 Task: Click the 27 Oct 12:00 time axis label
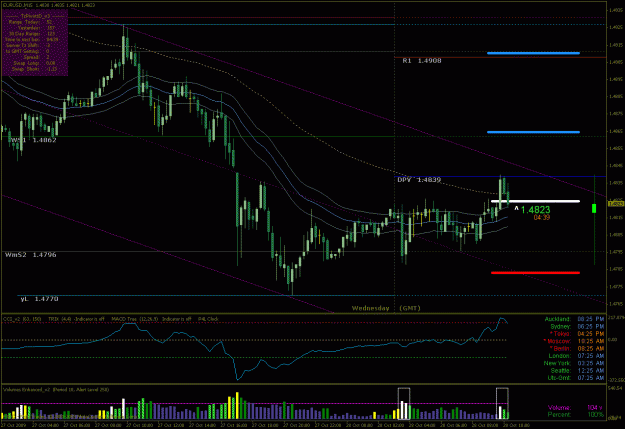pyautogui.click(x=170, y=425)
